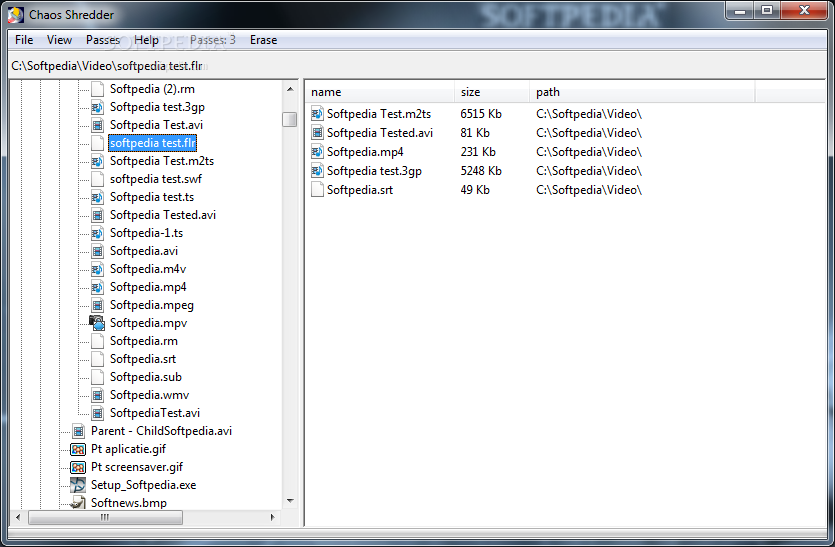Image resolution: width=835 pixels, height=547 pixels.
Task: Select Softpedia.sub in the tree
Action: (146, 377)
